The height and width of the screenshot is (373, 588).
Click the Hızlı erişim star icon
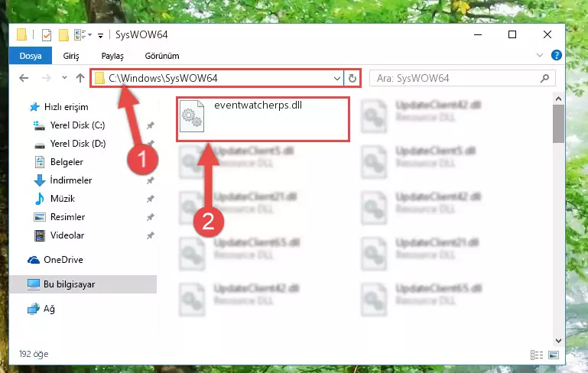coord(34,107)
